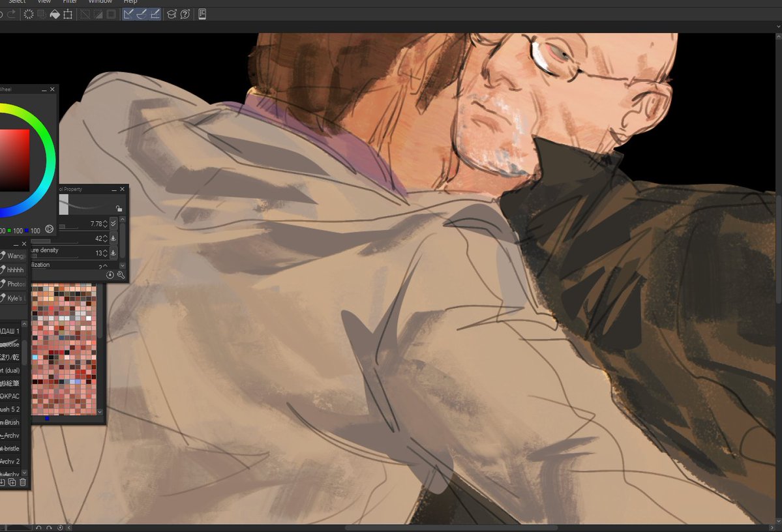
Task: Open Sub Tool Detail wrench icon
Action: coord(121,275)
